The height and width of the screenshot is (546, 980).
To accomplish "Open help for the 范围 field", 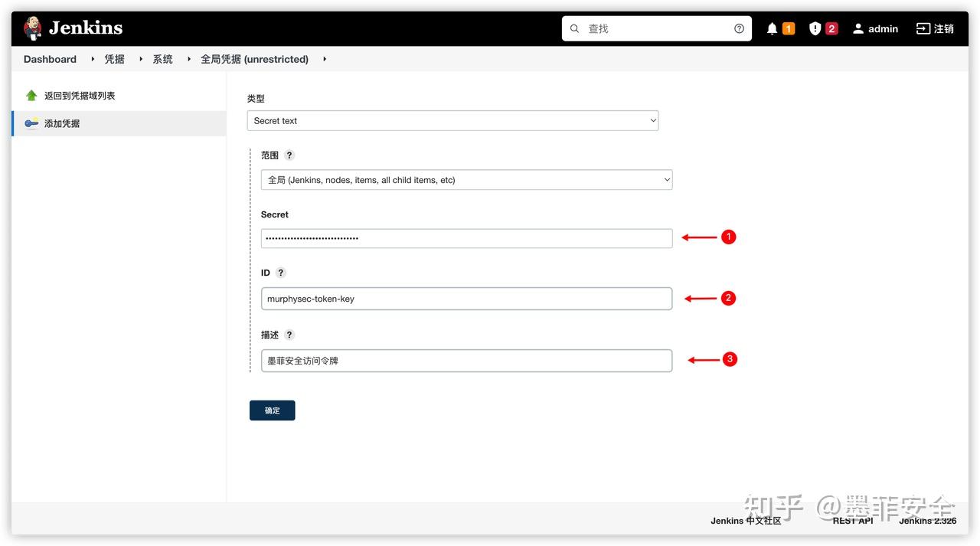I will pyautogui.click(x=289, y=155).
